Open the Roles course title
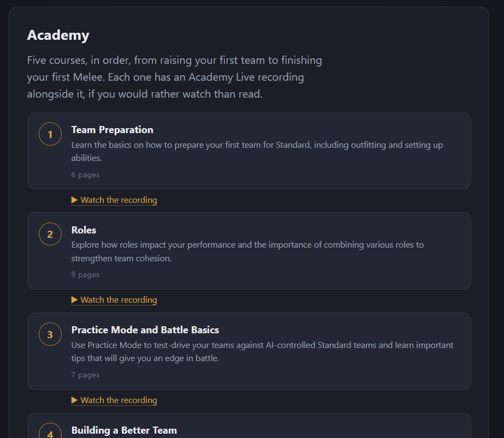 (84, 230)
